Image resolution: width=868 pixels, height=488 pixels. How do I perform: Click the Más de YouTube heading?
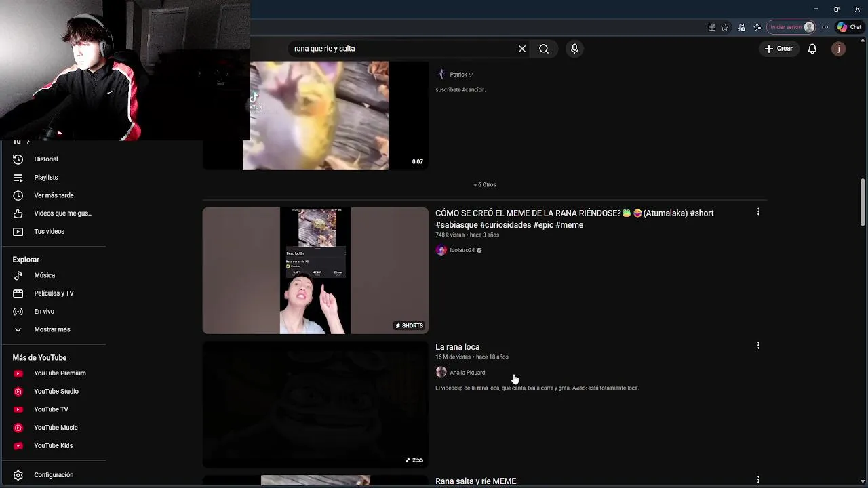tap(39, 358)
